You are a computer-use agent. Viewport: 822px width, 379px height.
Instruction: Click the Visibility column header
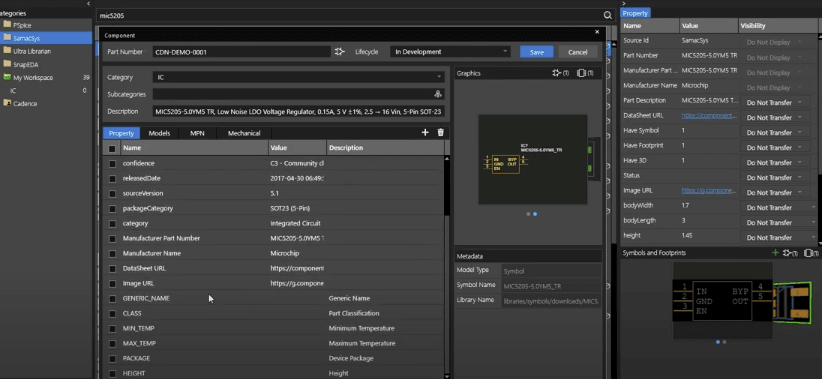click(x=778, y=26)
